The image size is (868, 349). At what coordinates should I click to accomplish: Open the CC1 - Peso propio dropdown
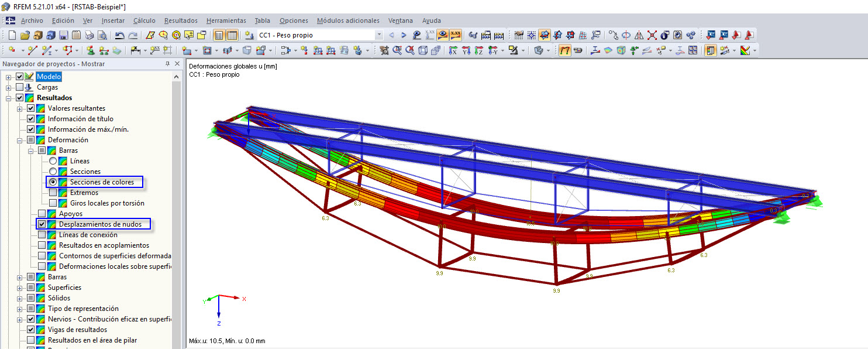coord(378,35)
